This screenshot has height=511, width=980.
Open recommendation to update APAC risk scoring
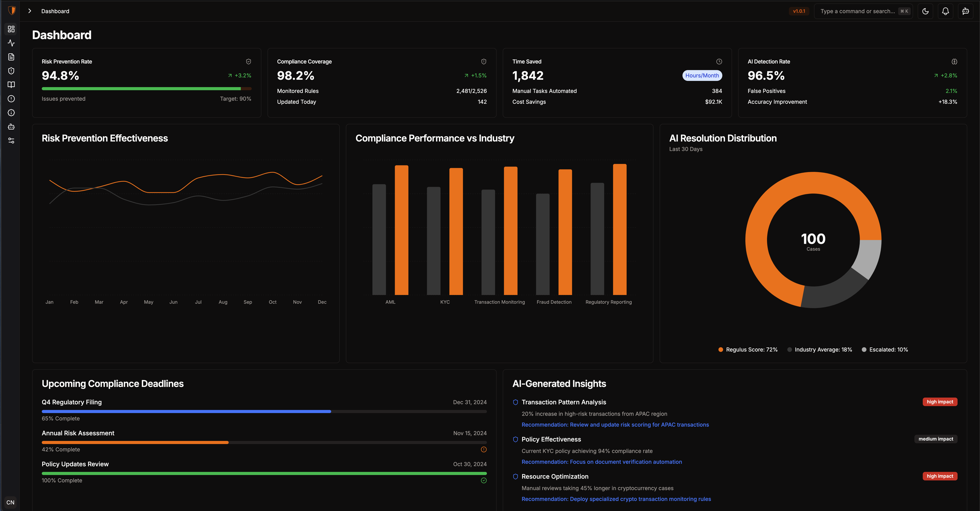point(615,424)
